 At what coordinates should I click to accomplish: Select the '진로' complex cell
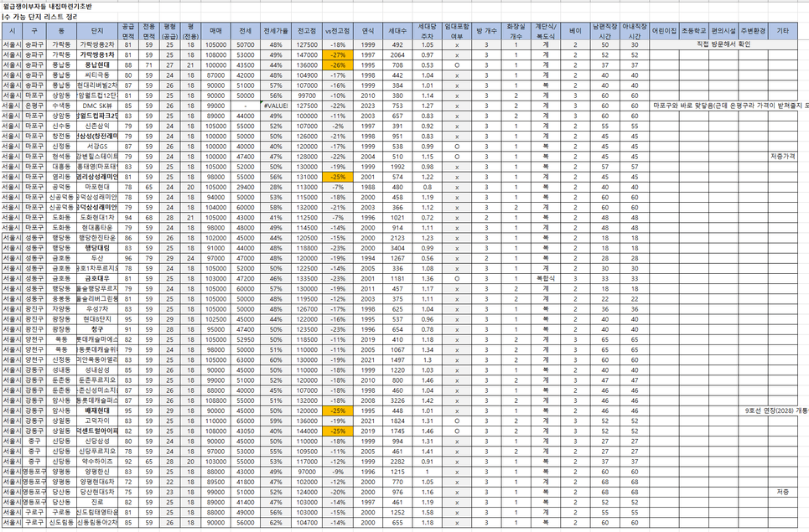(97, 502)
